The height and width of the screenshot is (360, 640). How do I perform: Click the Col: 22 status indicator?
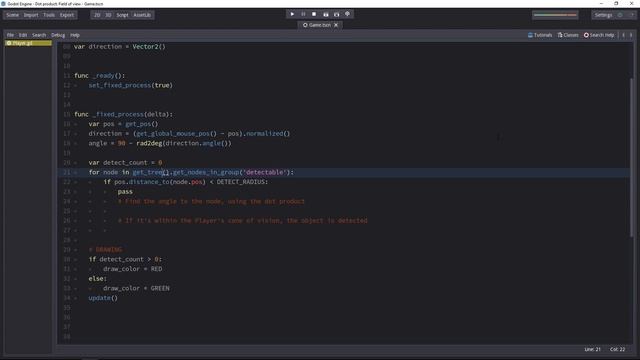(618, 349)
